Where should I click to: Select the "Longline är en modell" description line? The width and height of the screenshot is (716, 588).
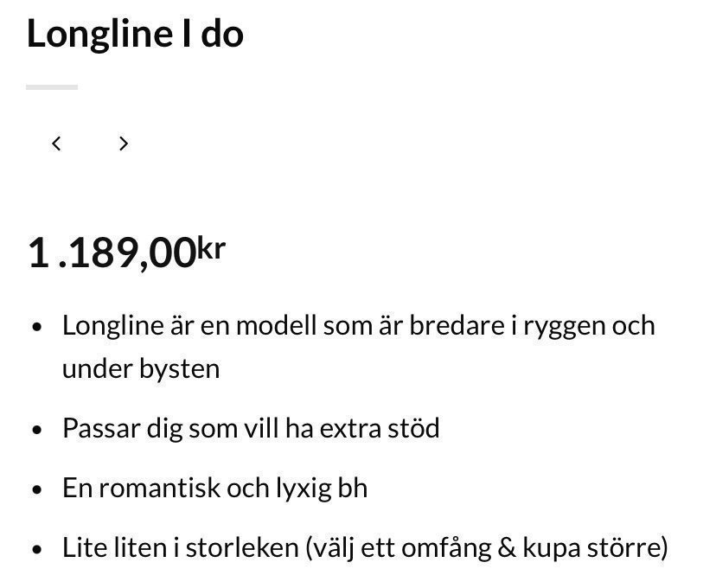358,326
